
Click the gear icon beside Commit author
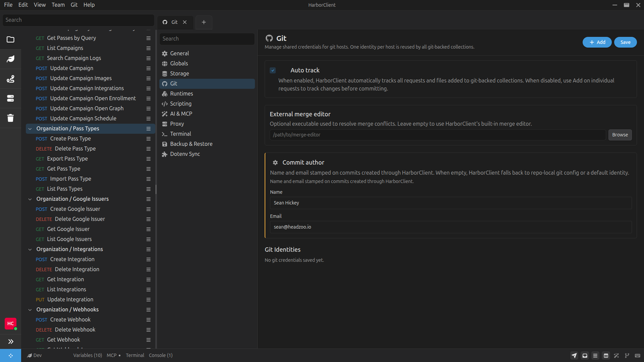tap(275, 163)
